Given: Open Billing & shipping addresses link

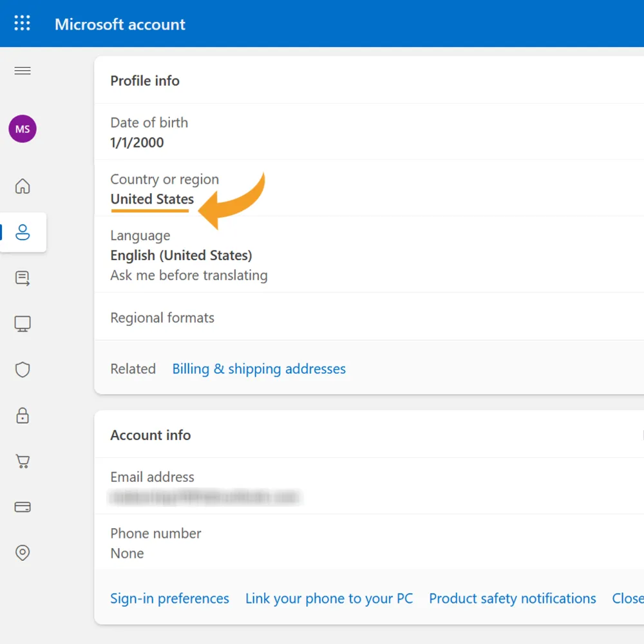Looking at the screenshot, I should tap(259, 369).
